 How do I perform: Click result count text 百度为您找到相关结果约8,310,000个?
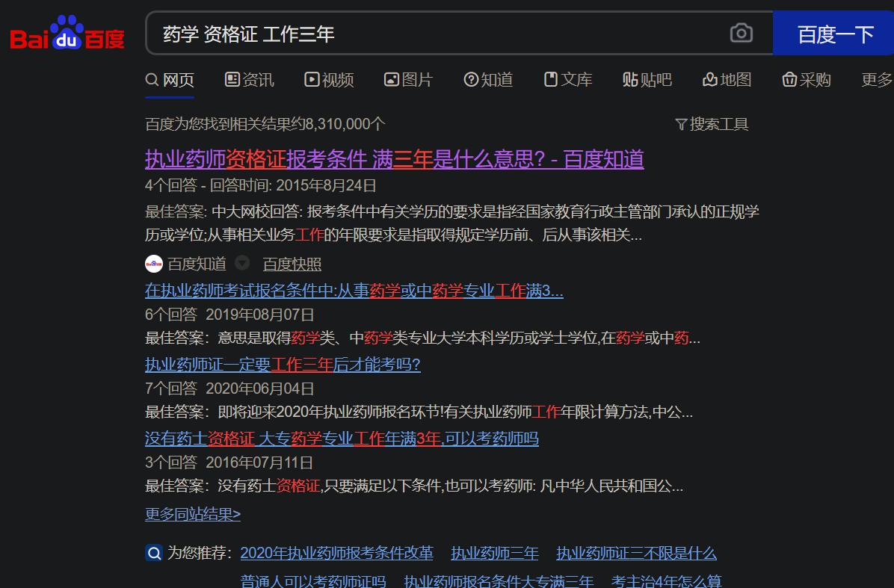[x=265, y=124]
